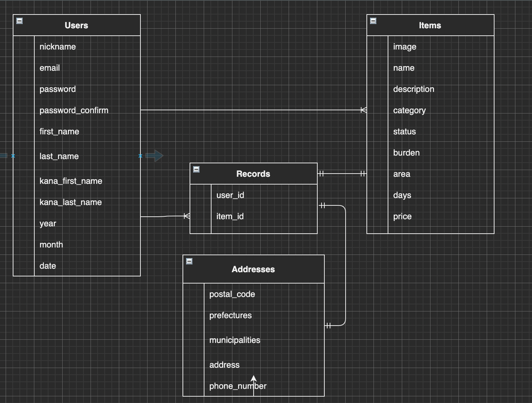This screenshot has width=532, height=403.
Task: Select the postal_code row in Addresses
Action: pyautogui.click(x=254, y=294)
